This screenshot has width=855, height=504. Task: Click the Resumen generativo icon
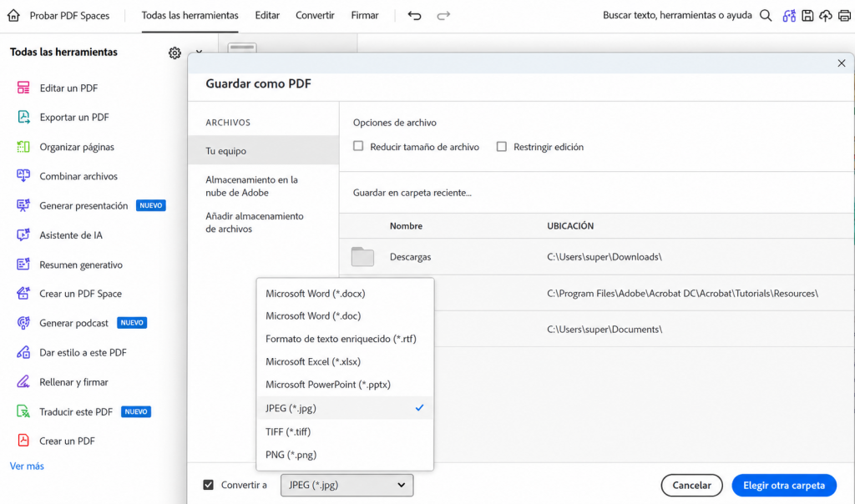pyautogui.click(x=23, y=265)
